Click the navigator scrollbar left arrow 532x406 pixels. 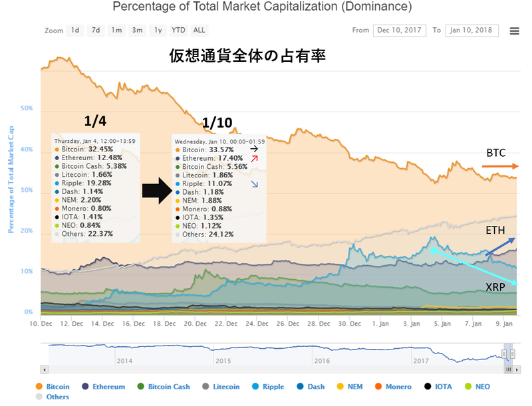point(44,369)
